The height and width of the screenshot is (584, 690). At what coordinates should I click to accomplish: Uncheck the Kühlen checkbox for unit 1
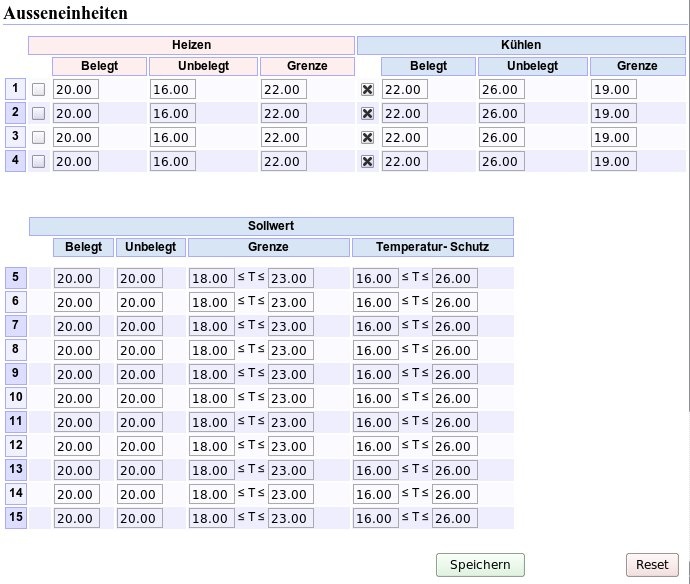coord(367,90)
